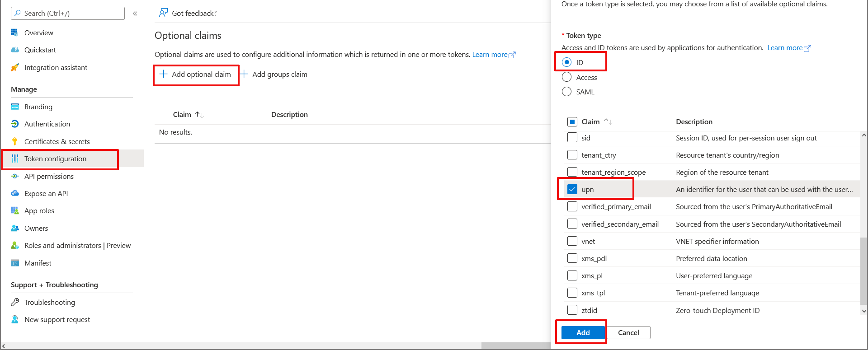868x350 pixels.
Task: Click the Certificates & secrets key icon
Action: 14,141
